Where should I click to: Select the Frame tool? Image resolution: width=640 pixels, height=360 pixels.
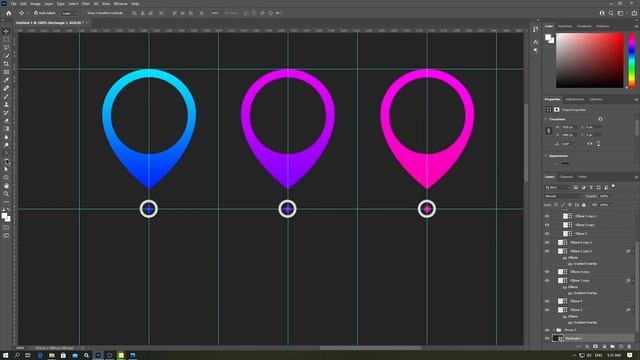click(x=6, y=72)
